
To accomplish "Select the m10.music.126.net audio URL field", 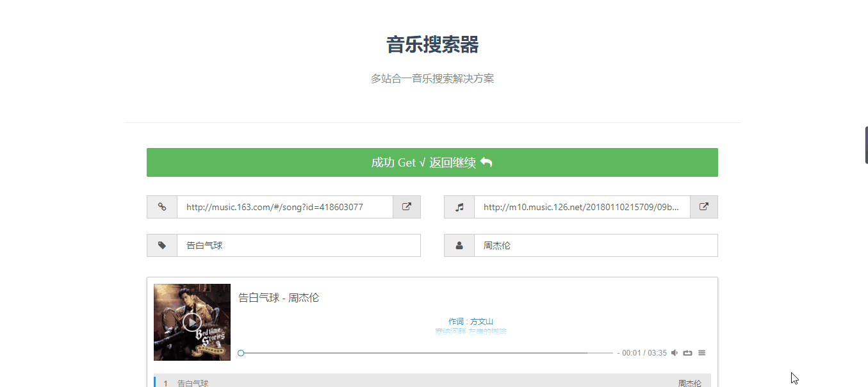I will pyautogui.click(x=582, y=207).
